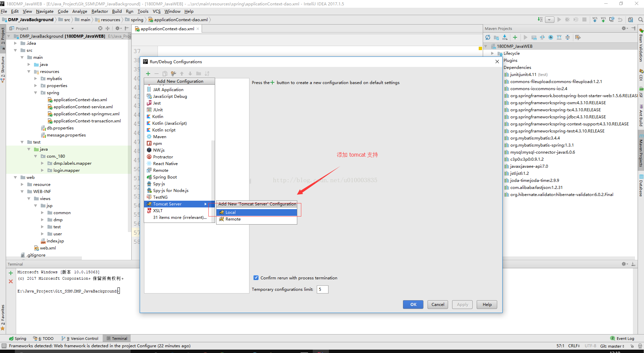Open the run configuration dropdown in toolbar

pyautogui.click(x=549, y=19)
